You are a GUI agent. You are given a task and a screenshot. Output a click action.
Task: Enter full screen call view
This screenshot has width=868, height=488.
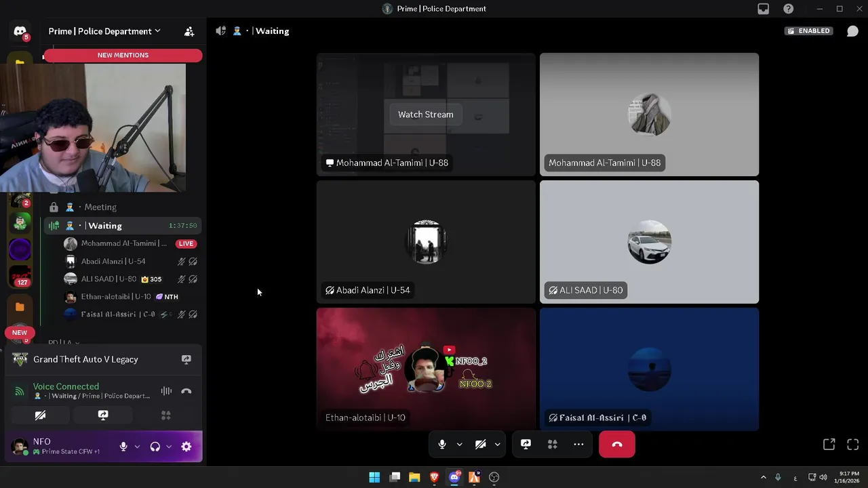click(x=852, y=445)
